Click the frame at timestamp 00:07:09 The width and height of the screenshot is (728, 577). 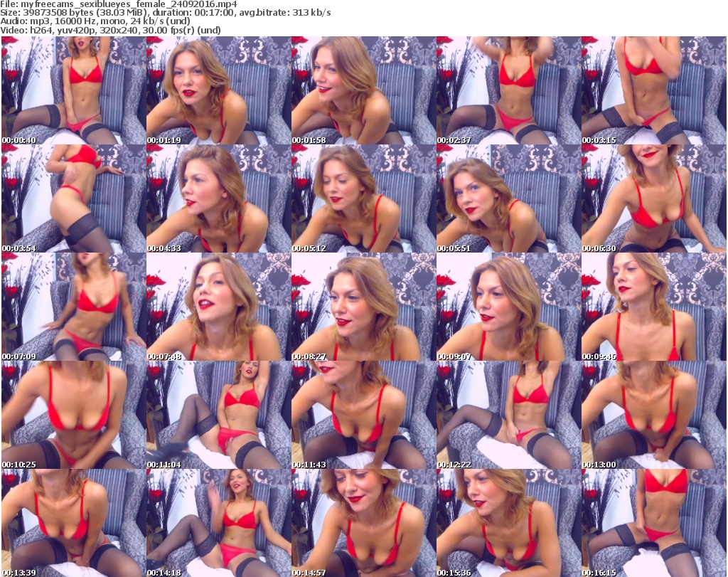[x=73, y=307]
